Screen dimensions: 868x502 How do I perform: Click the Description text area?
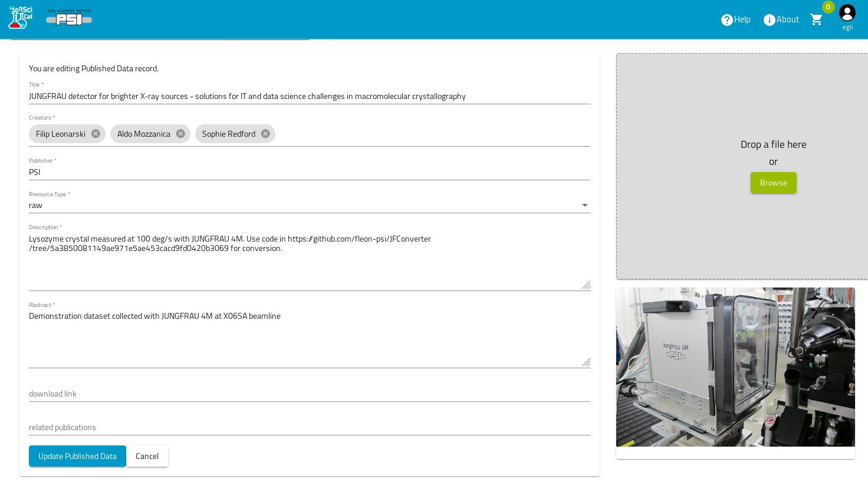pos(309,259)
